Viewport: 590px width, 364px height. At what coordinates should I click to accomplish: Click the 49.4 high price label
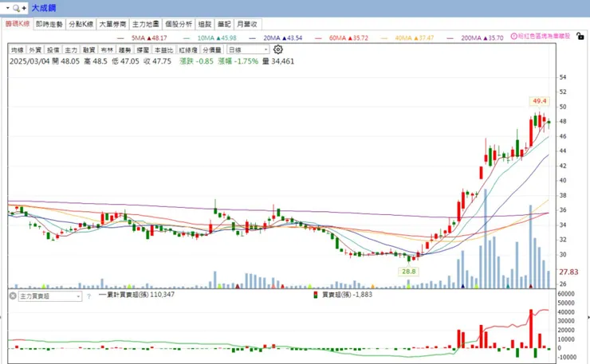pyautogui.click(x=539, y=101)
